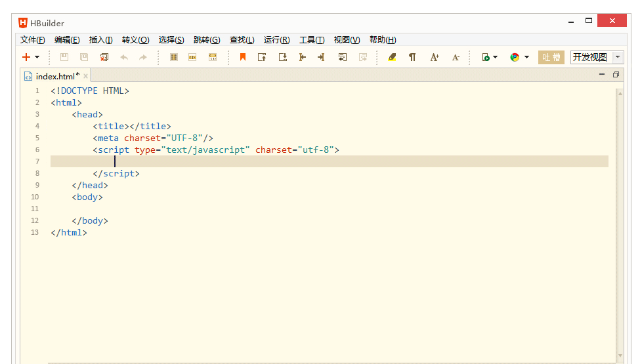
Task: Maximize the editor pane with restore icon
Action: click(x=616, y=74)
